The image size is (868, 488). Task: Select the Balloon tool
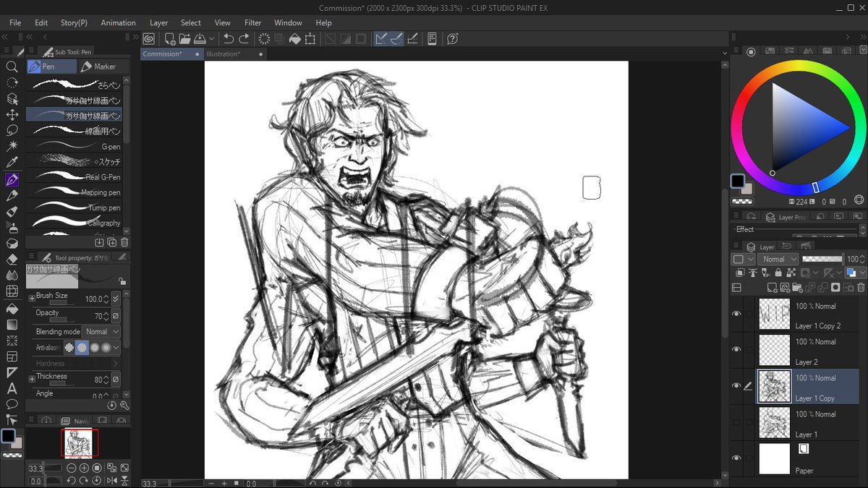click(12, 404)
